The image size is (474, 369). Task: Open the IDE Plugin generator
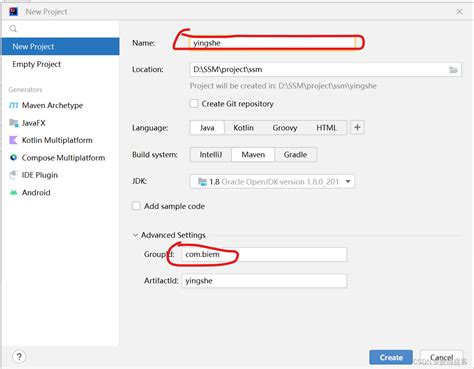tap(33, 175)
